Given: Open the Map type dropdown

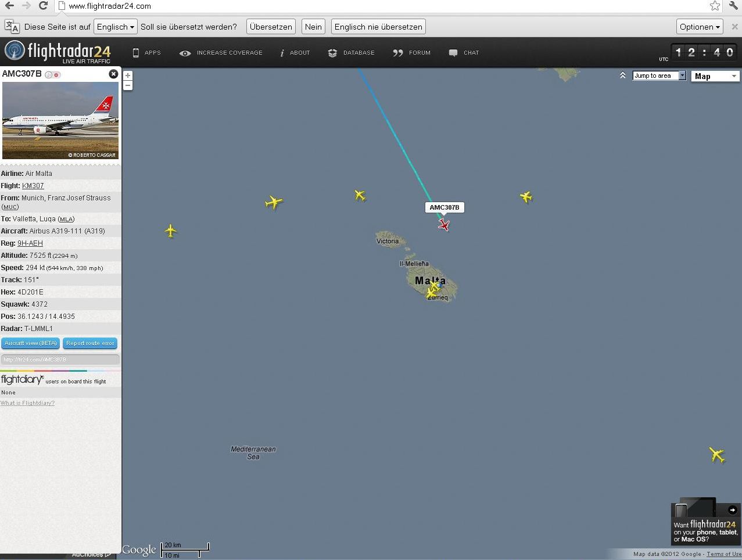Looking at the screenshot, I should coord(715,76).
